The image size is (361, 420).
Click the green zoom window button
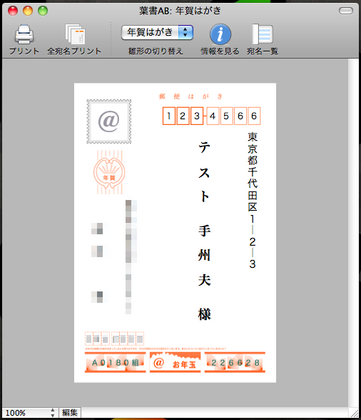pos(43,11)
